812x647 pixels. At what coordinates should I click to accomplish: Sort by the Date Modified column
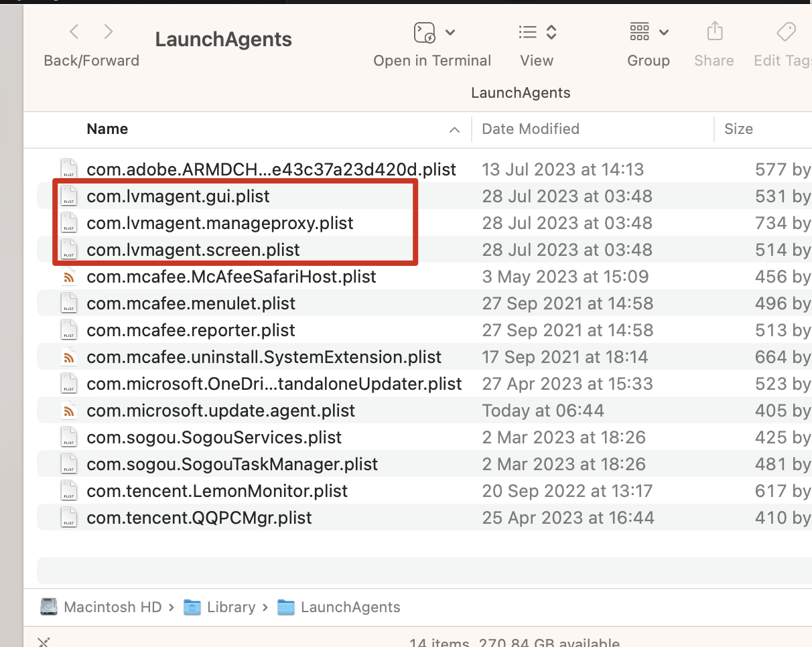pos(531,129)
